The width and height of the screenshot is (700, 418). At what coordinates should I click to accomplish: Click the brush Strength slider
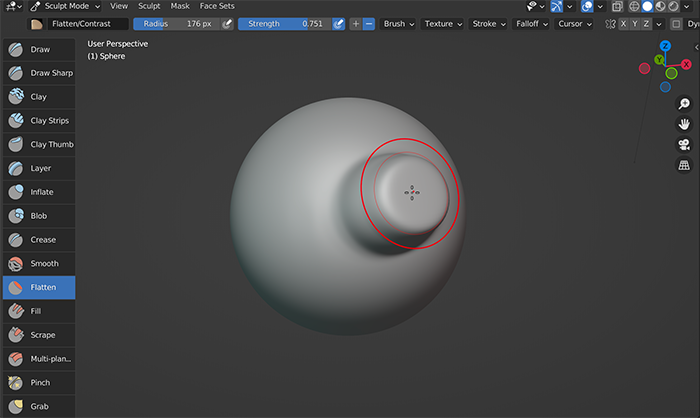pos(285,24)
